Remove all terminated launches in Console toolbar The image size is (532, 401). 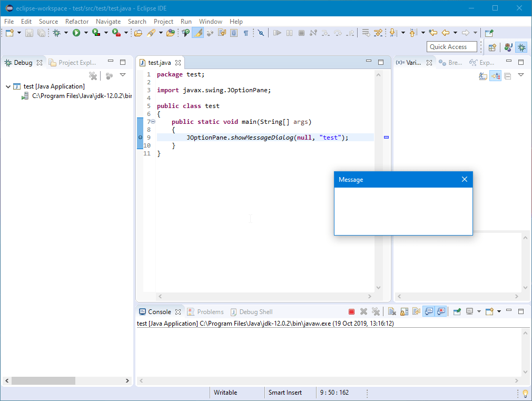click(x=376, y=311)
